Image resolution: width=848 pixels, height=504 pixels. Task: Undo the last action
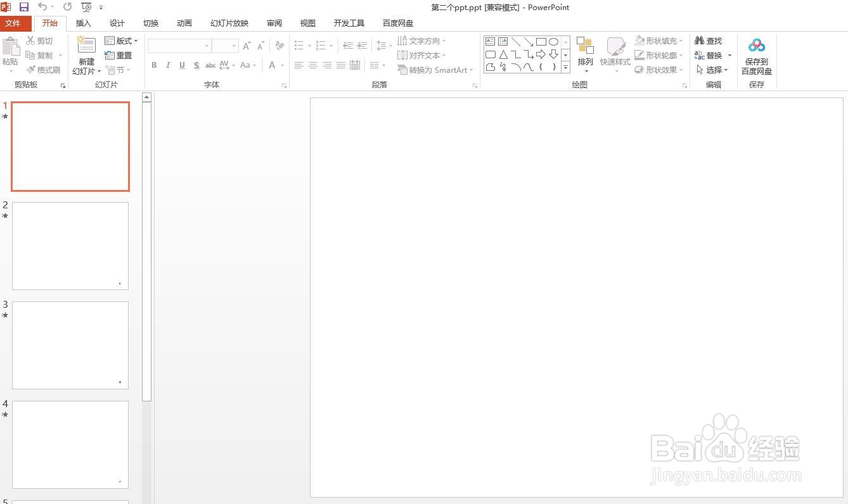click(x=42, y=7)
